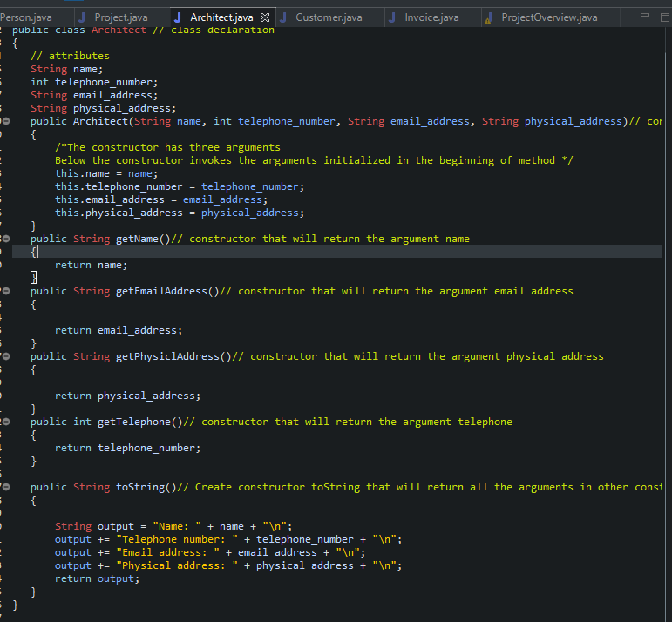Click on 'return telephone_number;' statement
The width and height of the screenshot is (672, 622).
click(x=128, y=448)
